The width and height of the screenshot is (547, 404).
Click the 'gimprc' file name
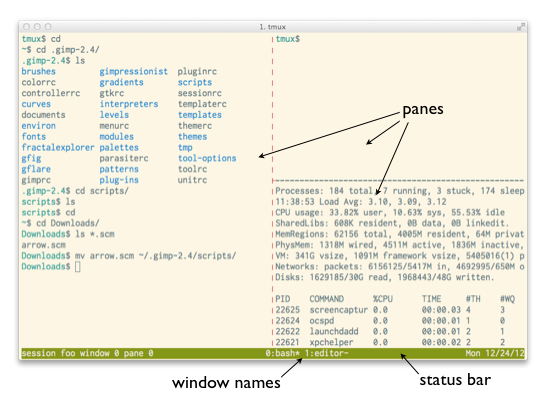pyautogui.click(x=36, y=180)
